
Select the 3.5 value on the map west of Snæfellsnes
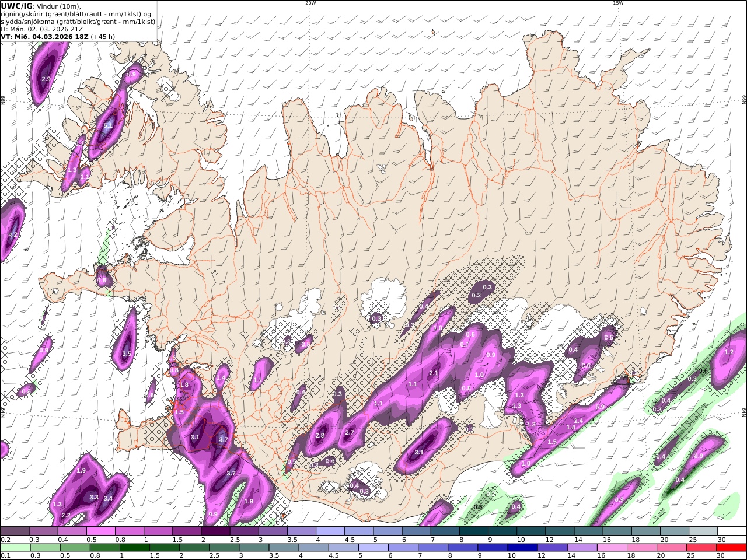[127, 353]
